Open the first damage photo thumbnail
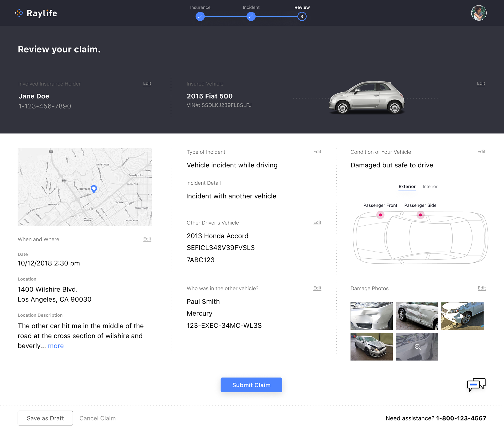Image resolution: width=504 pixels, height=431 pixels. (371, 316)
